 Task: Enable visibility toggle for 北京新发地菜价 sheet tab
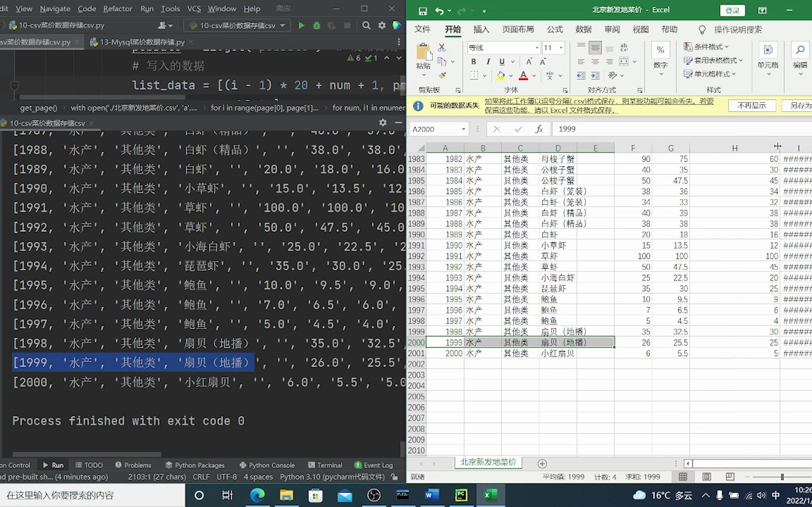pyautogui.click(x=486, y=463)
